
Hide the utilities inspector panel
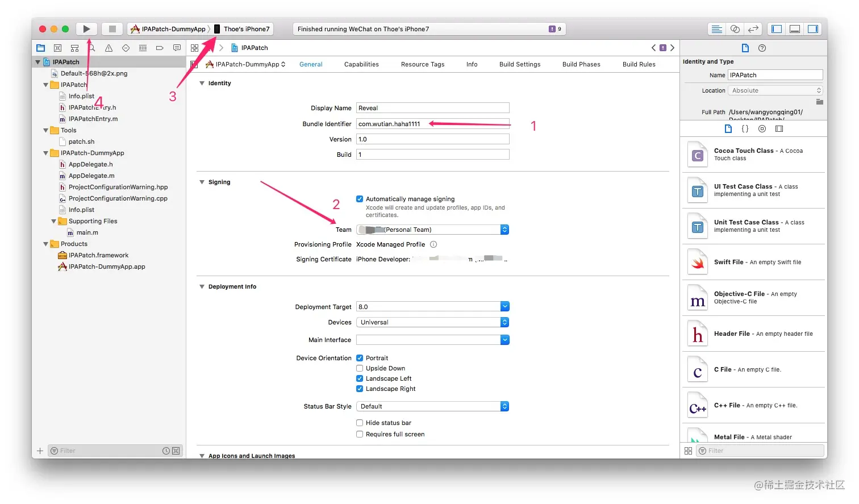pos(813,29)
